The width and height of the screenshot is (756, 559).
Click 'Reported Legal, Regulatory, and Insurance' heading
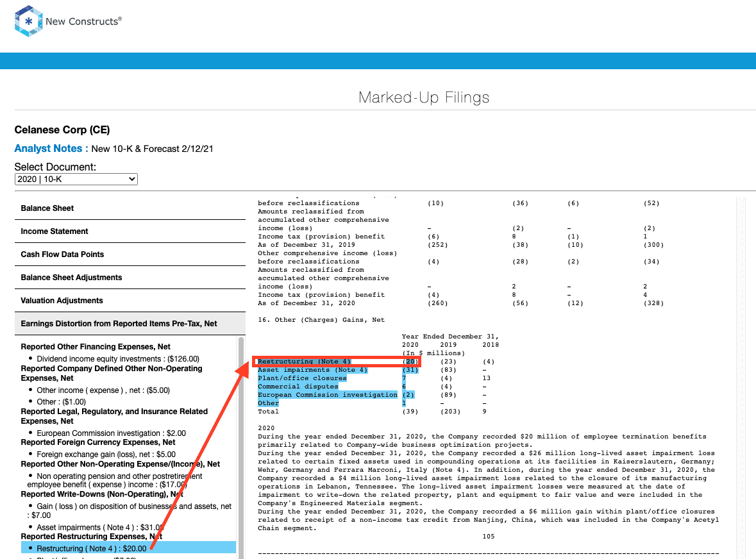[114, 416]
